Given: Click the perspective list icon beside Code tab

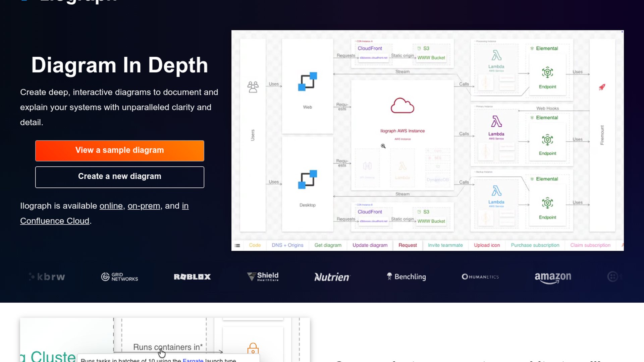Looking at the screenshot, I should [x=237, y=245].
